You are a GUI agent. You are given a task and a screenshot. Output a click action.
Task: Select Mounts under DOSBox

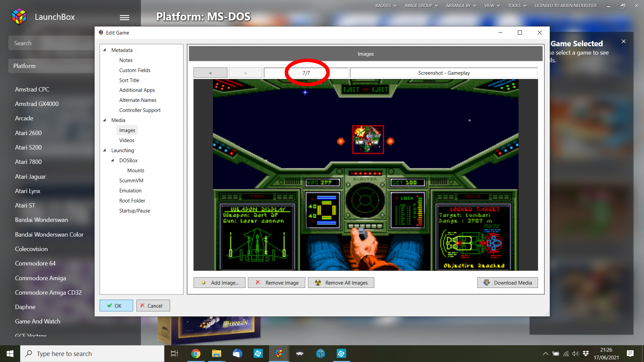click(136, 170)
